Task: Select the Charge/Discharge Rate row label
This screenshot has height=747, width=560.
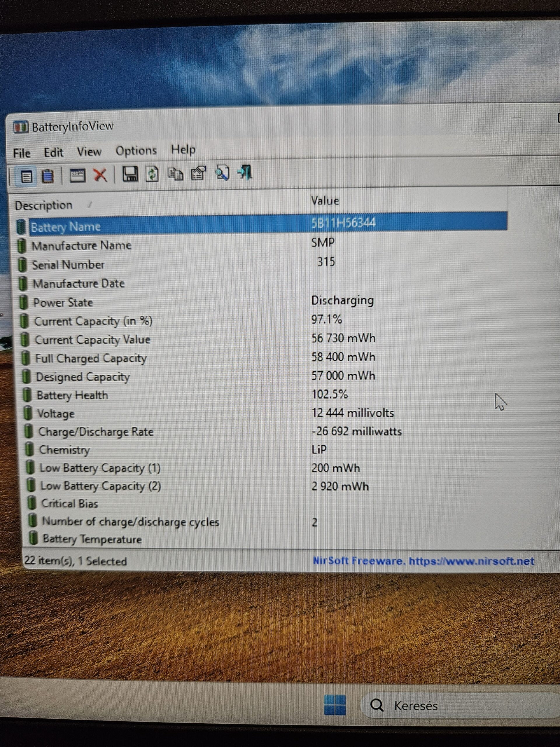Action: (x=96, y=432)
